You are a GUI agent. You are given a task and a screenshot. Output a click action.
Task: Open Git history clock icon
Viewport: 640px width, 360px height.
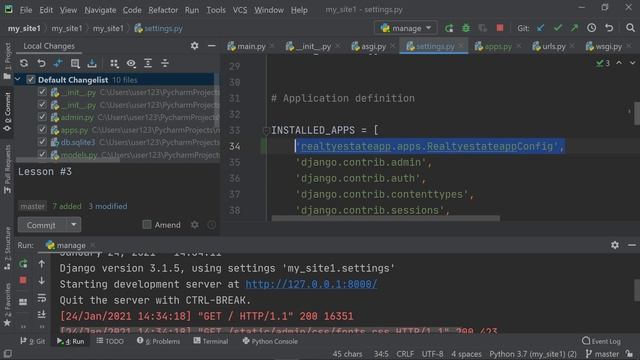click(591, 28)
